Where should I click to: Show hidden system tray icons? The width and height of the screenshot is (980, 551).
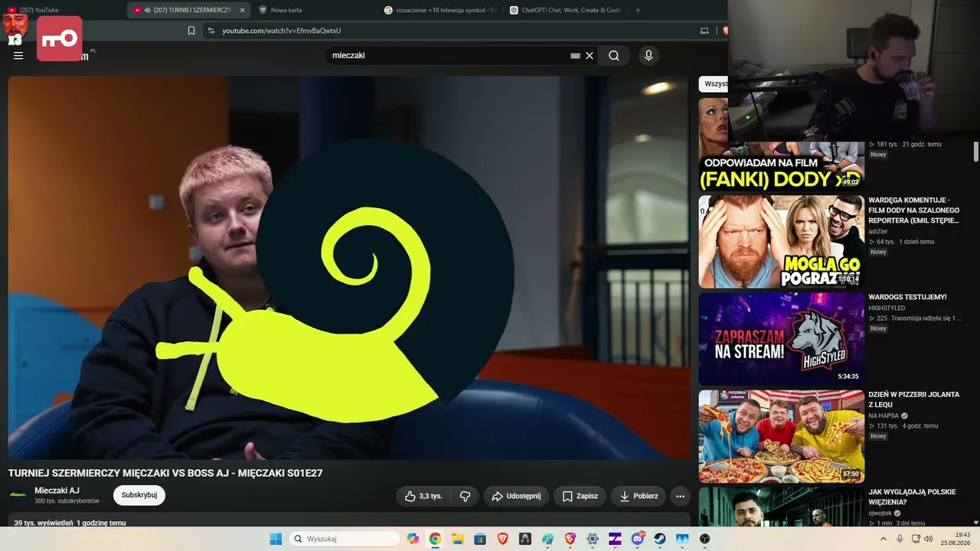coord(884,539)
